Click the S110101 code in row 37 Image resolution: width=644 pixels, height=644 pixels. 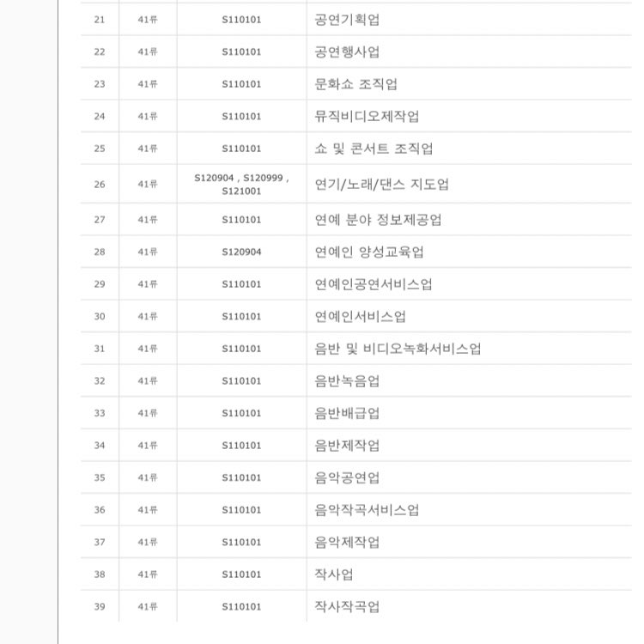(x=241, y=542)
